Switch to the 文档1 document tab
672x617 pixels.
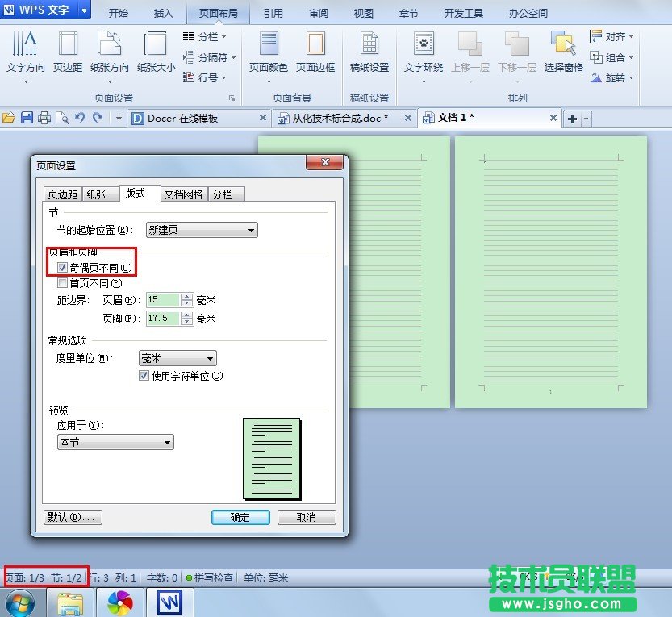[457, 118]
